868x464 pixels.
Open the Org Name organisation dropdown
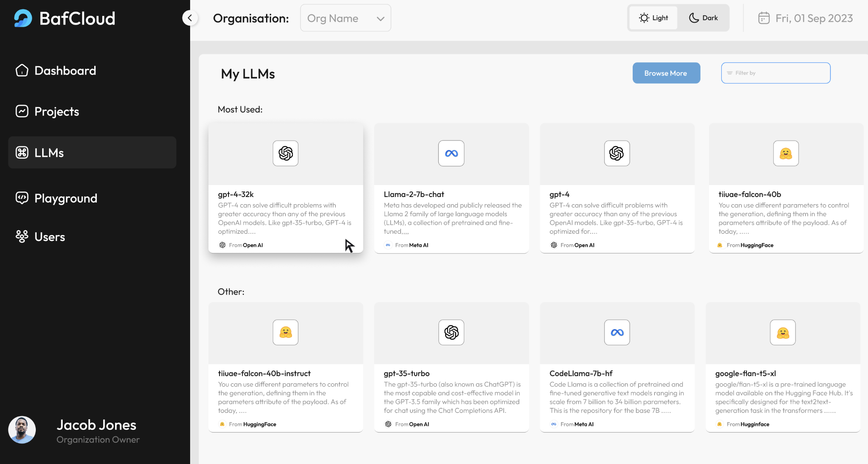pyautogui.click(x=345, y=18)
